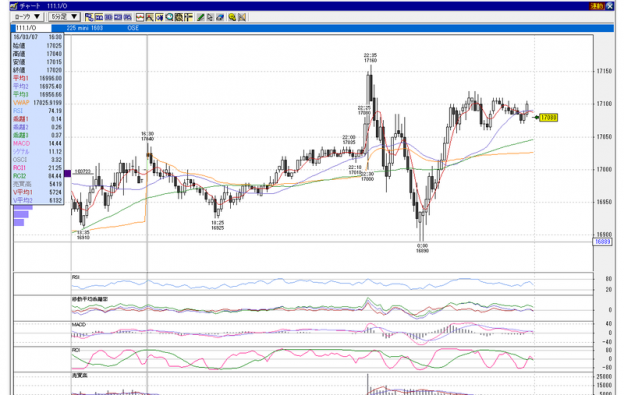The height and width of the screenshot is (395, 624).
Task: Click the MACD indicator panel label
Action: [x=79, y=325]
